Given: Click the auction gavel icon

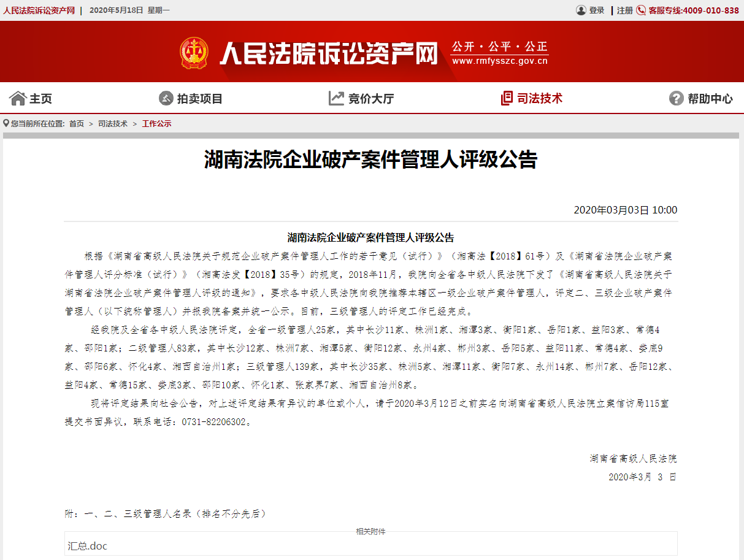Looking at the screenshot, I should 166,98.
